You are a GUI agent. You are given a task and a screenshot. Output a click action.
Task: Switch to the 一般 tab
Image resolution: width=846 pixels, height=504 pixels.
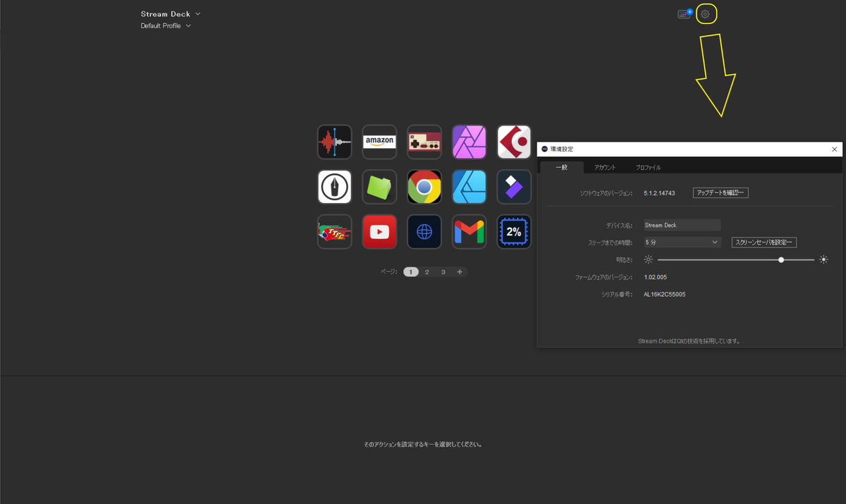click(562, 167)
